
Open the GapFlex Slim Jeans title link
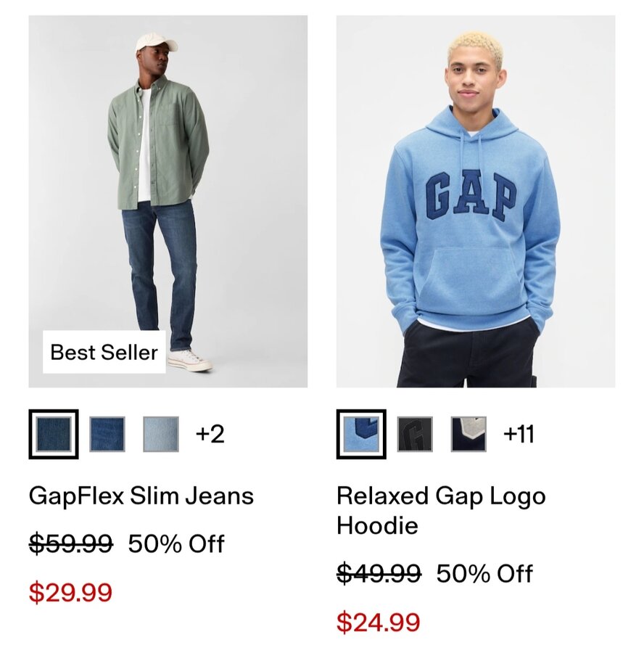click(x=141, y=496)
